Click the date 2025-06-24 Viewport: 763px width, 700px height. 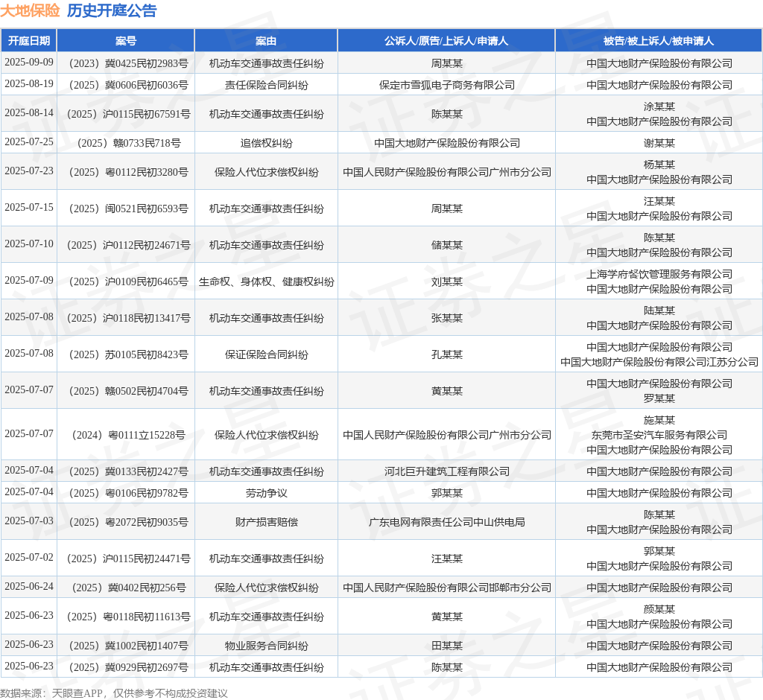click(x=29, y=587)
